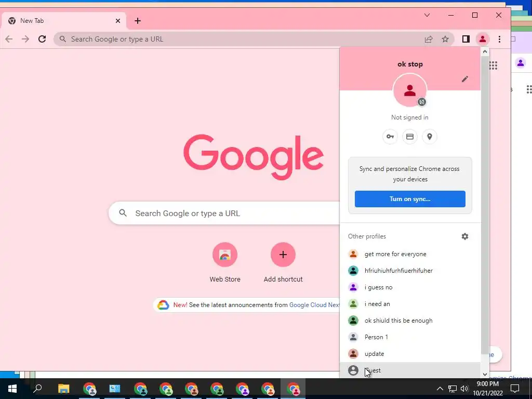Switch to 'get more for everyone' profile

coord(410,254)
